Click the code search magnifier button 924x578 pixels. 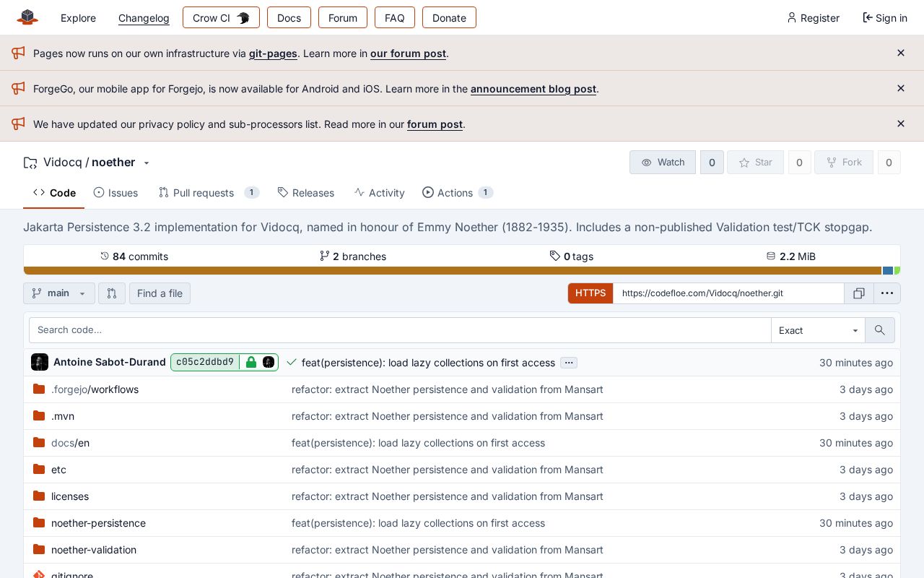tap(880, 330)
